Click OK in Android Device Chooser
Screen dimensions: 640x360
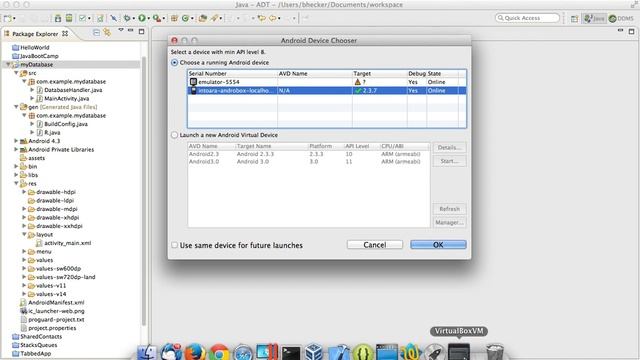pos(438,244)
